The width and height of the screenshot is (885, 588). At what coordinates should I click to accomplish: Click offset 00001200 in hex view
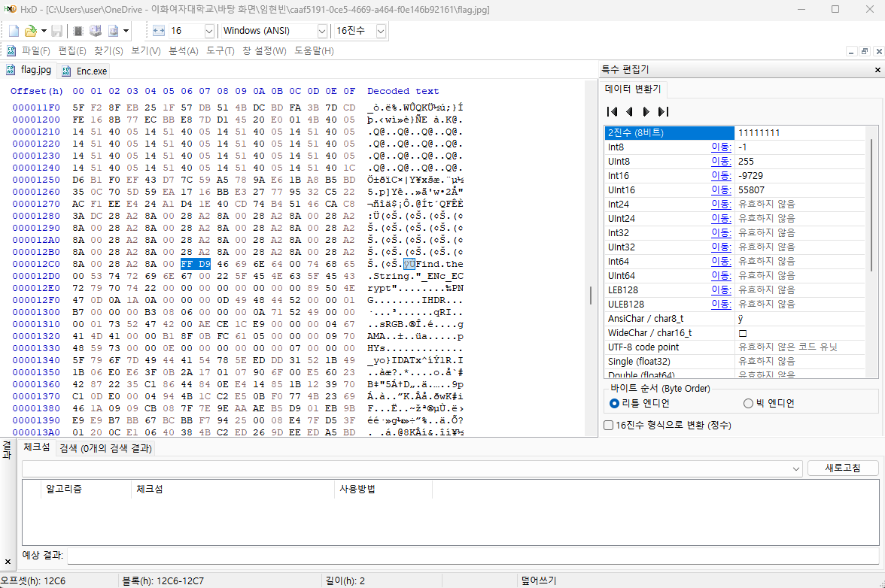pos(36,120)
